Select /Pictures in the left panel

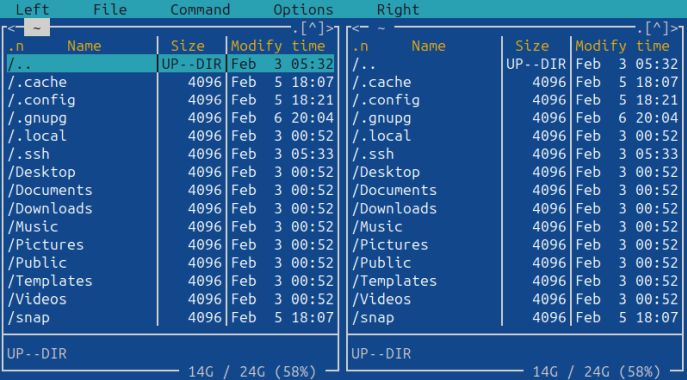[170, 245]
